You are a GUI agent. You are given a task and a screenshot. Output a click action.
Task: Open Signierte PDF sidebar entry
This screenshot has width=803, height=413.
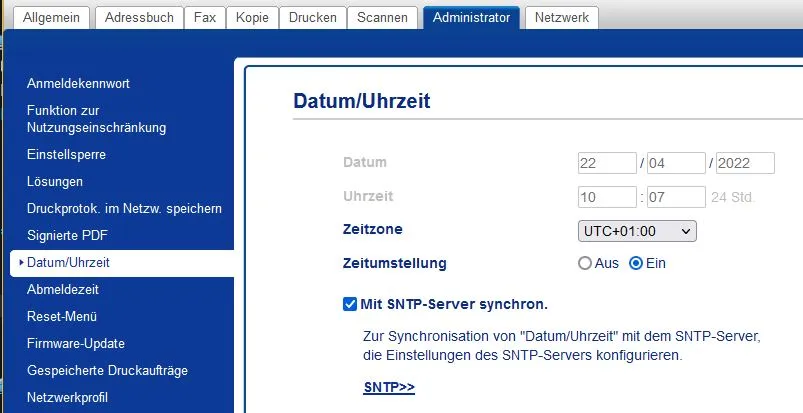(x=67, y=236)
